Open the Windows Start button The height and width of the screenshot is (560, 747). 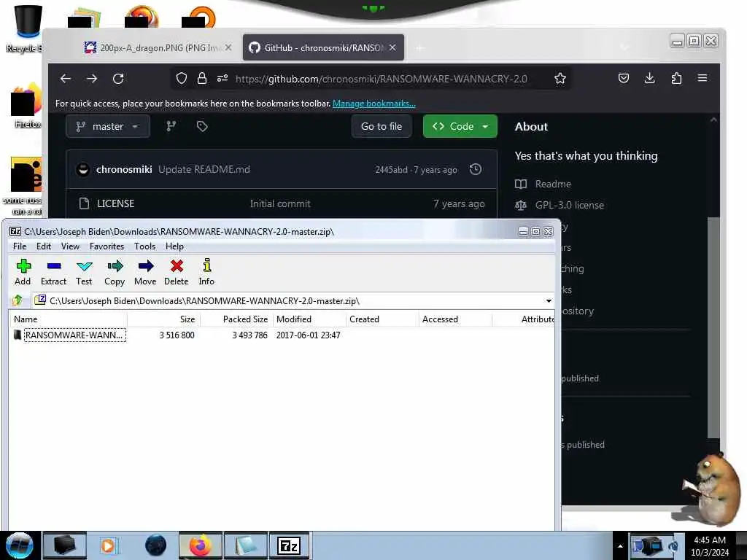click(x=19, y=545)
